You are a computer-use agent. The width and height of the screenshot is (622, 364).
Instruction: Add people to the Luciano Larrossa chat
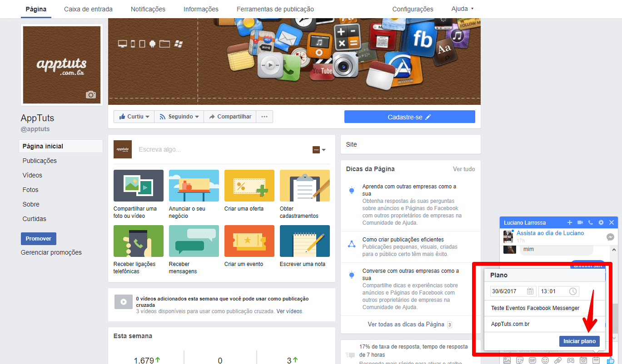570,222
